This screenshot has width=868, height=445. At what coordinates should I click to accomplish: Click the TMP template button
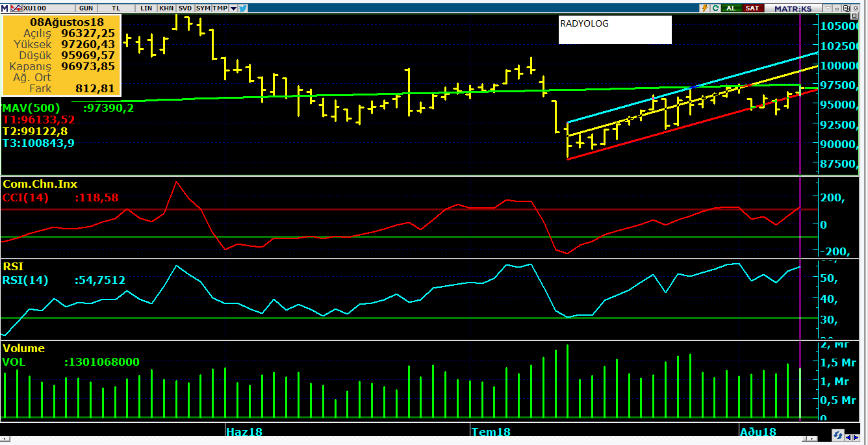(220, 8)
